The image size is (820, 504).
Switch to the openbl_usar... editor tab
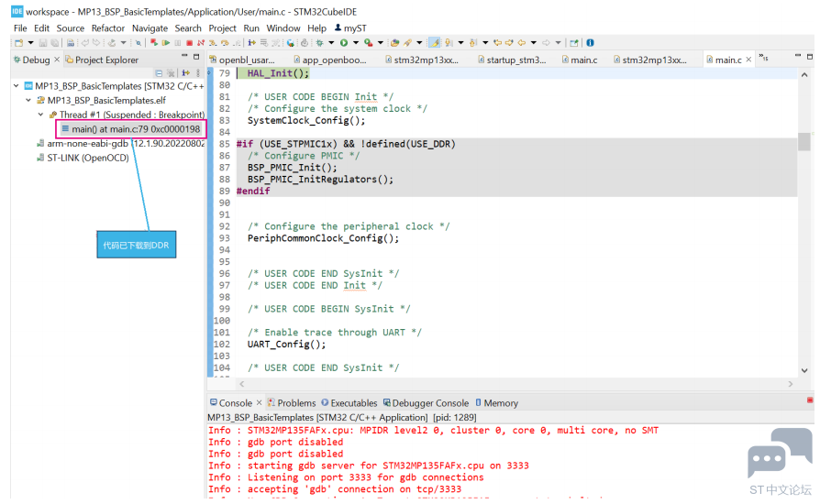[x=242, y=60]
